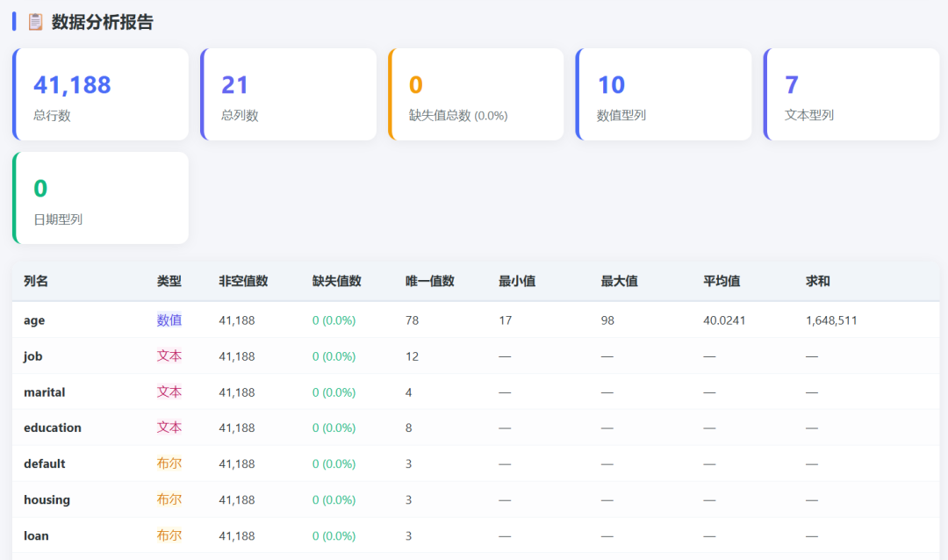Screen dimensions: 948x560
Task: Select the 总行数 41,188 summary card
Action: click(100, 94)
